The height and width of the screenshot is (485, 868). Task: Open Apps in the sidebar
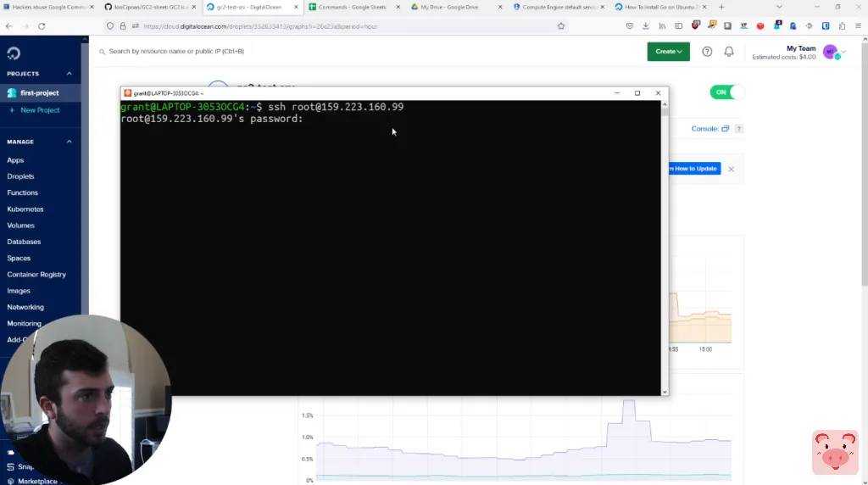click(x=15, y=160)
